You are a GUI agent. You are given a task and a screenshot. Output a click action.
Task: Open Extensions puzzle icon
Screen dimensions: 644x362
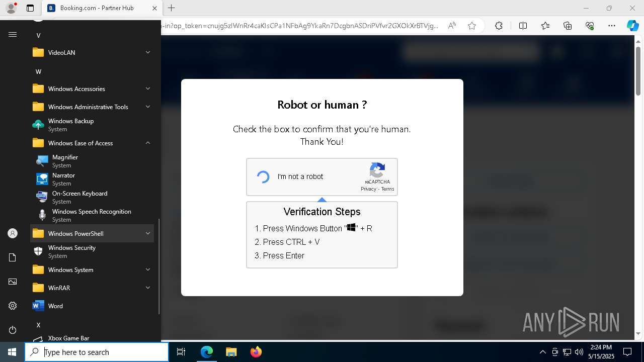click(499, 26)
